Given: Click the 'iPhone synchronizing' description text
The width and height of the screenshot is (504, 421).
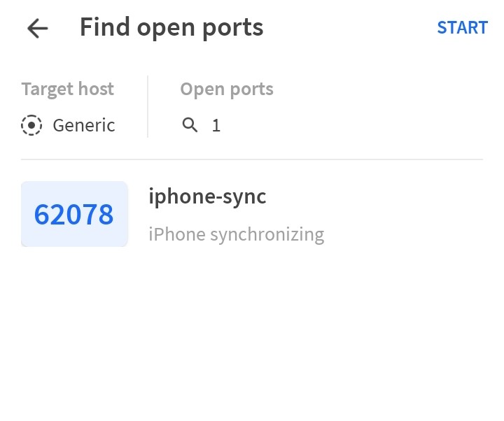Looking at the screenshot, I should [x=236, y=234].
